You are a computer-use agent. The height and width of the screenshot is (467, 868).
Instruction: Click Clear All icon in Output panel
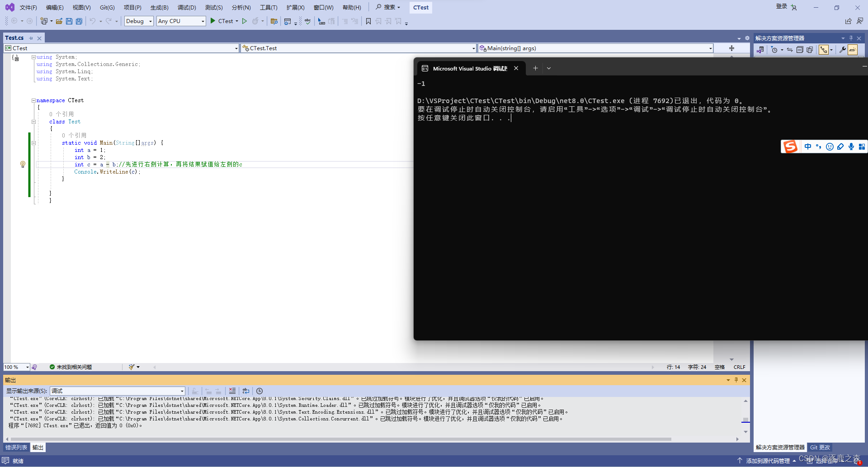232,391
